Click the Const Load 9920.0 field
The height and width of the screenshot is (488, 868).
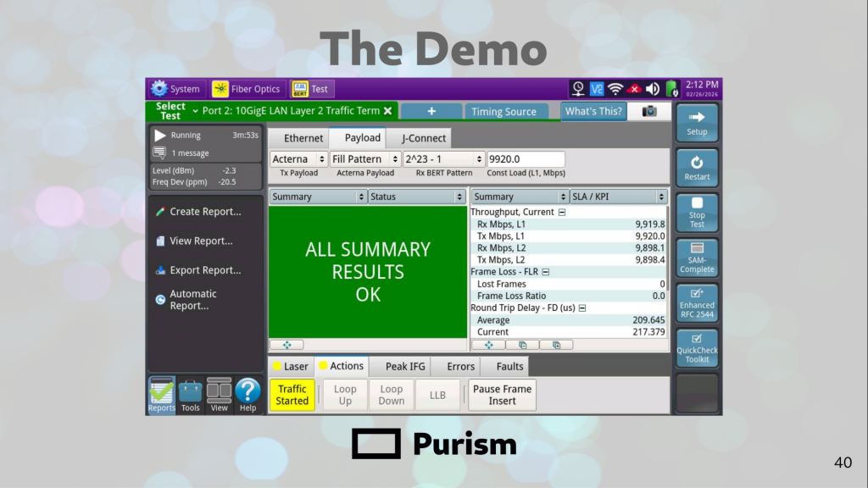pos(526,159)
